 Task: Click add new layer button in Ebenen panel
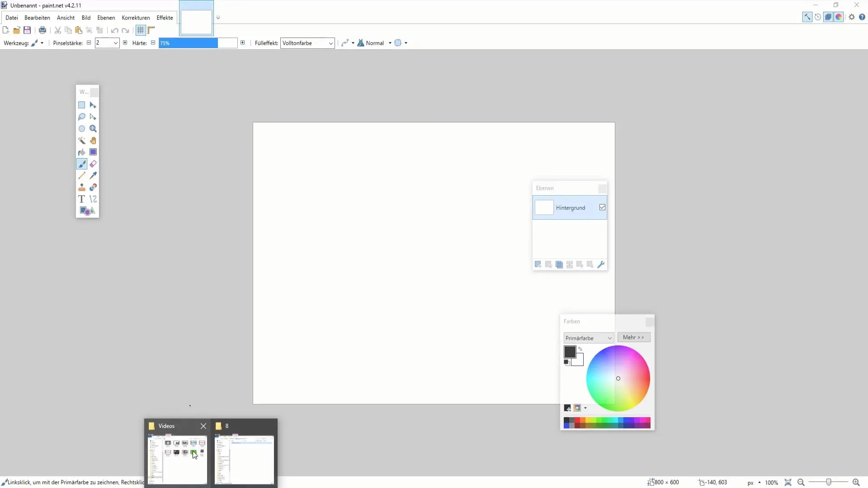coord(538,264)
